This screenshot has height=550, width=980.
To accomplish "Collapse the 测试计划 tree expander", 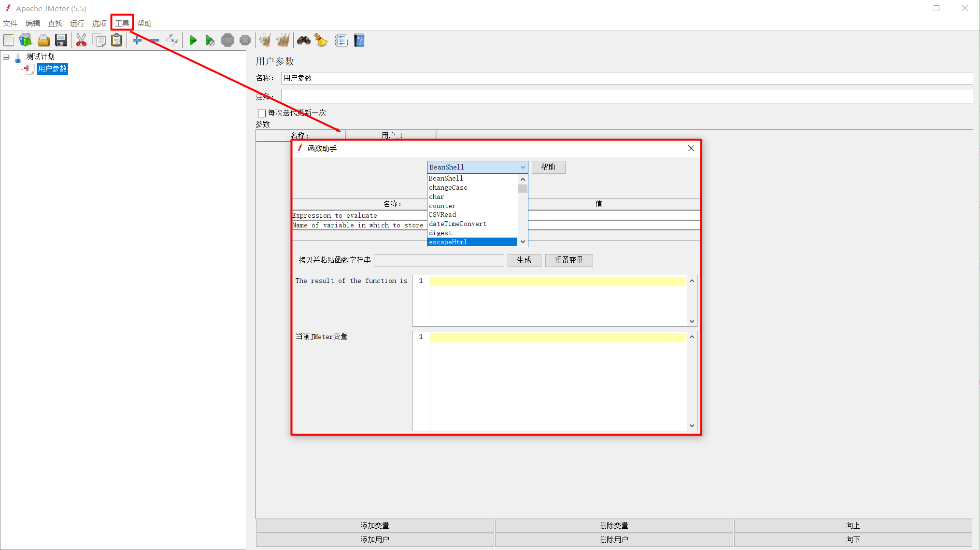I will [6, 57].
